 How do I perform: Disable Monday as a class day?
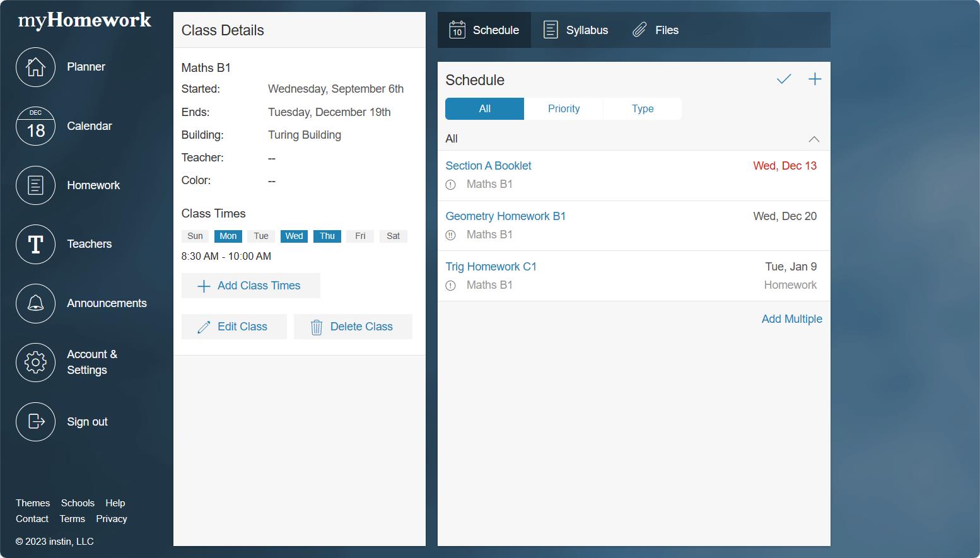click(x=228, y=236)
